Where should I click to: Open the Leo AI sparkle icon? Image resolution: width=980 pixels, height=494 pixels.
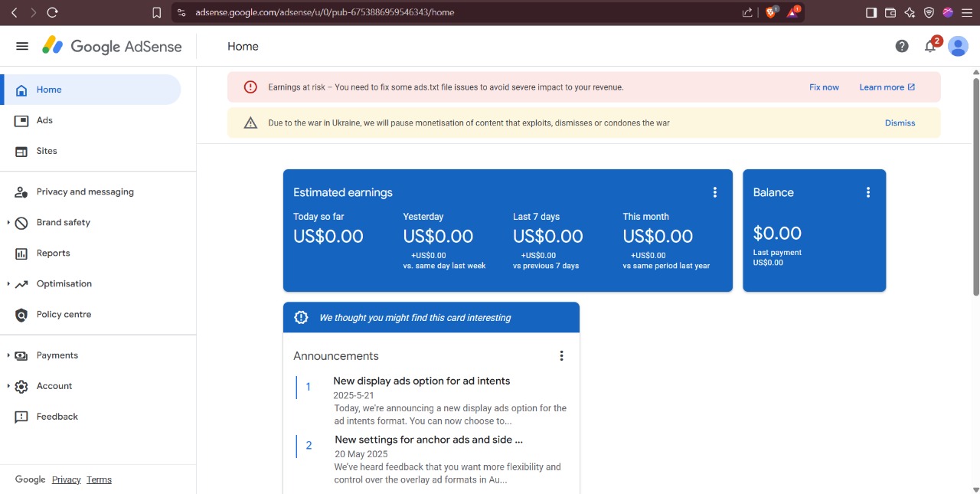coord(910,12)
